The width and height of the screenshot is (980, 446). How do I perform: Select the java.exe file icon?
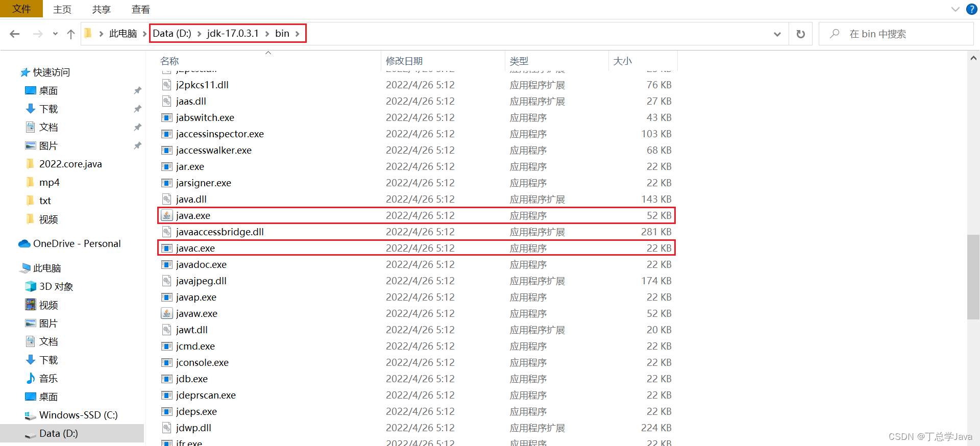(x=167, y=215)
